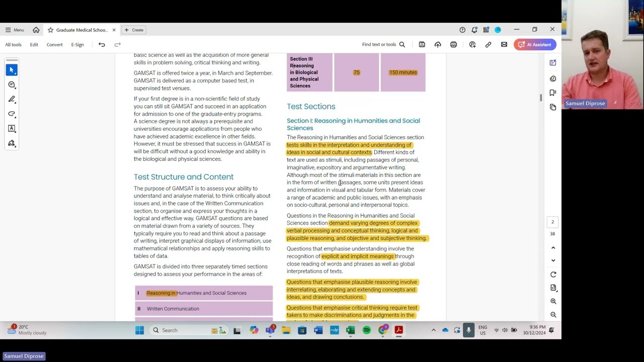Select the freehand Draw tool
Viewport: 644px width, 362px height.
(x=12, y=114)
